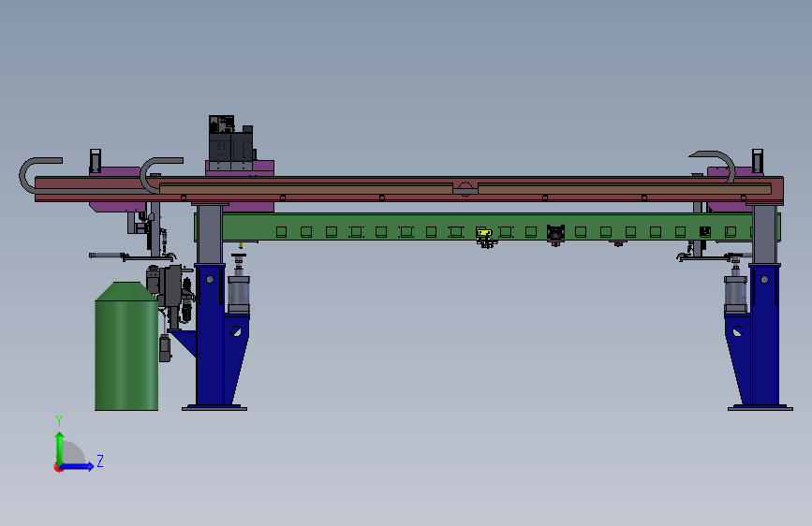Select the left leg's gray base plate

point(214,408)
